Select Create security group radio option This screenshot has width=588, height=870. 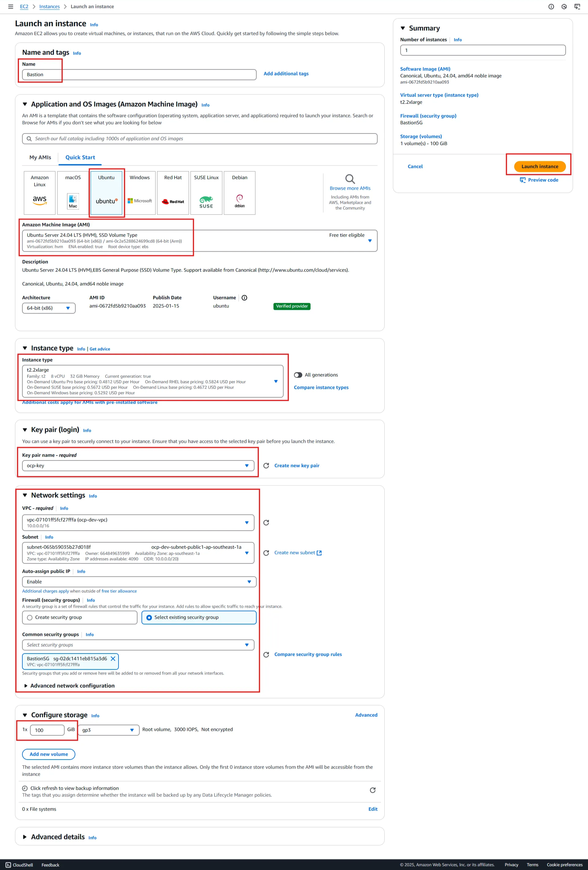(x=30, y=618)
